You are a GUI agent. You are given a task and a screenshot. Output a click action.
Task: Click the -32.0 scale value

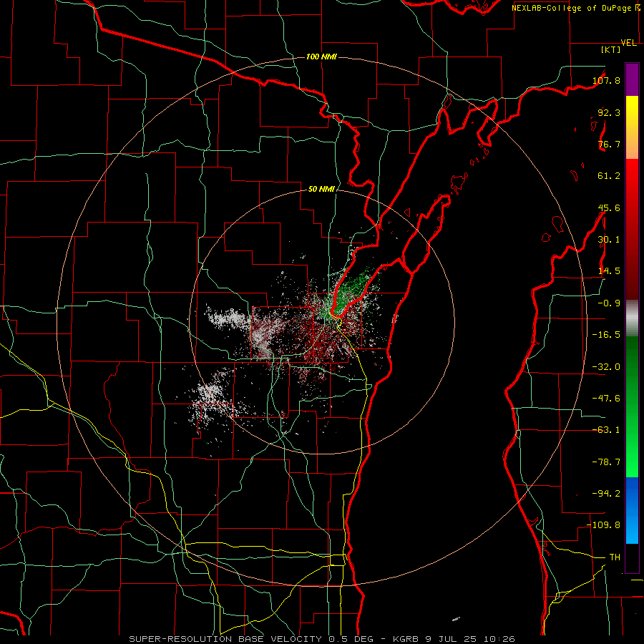(606, 367)
